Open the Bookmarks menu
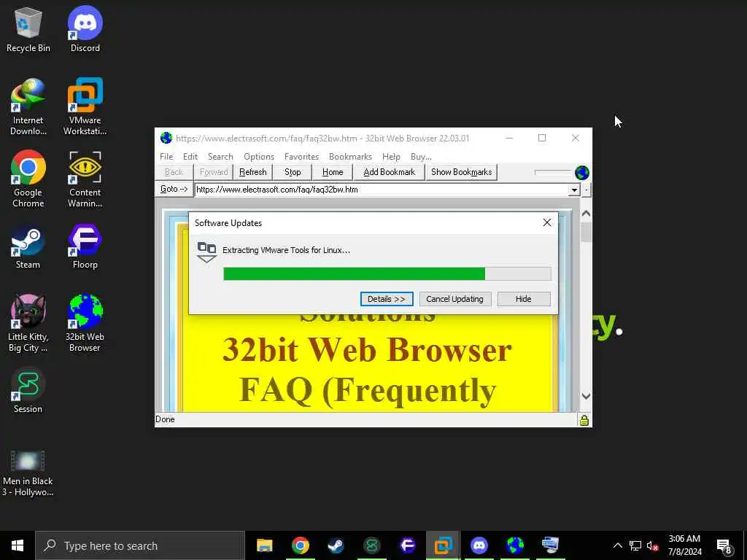This screenshot has width=747, height=560. pyautogui.click(x=350, y=157)
